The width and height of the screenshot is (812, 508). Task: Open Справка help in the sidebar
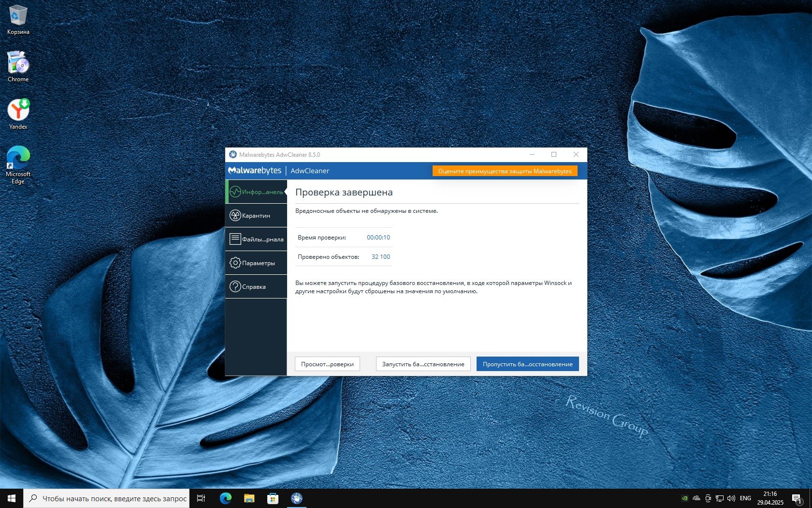point(256,287)
